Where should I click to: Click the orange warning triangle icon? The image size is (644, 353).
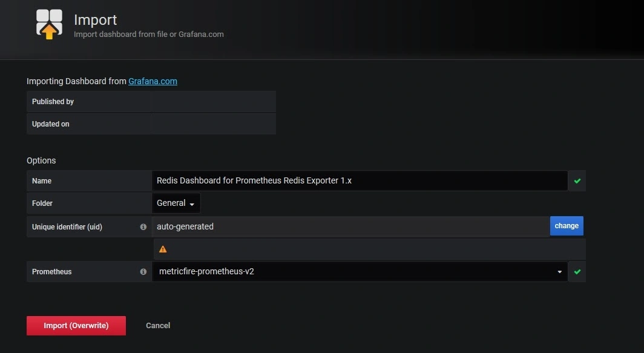pos(163,249)
